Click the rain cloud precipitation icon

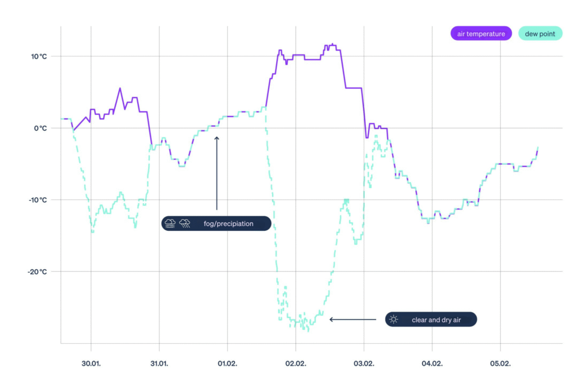click(185, 223)
